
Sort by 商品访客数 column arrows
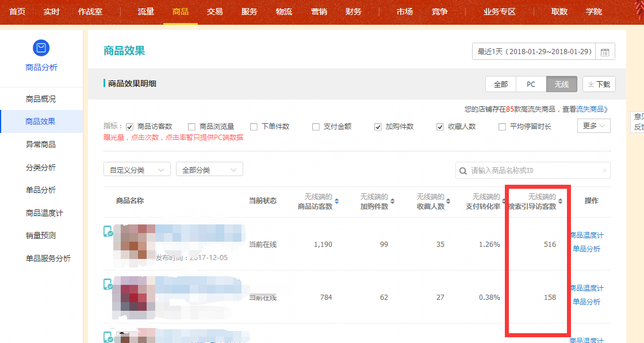[x=337, y=201]
